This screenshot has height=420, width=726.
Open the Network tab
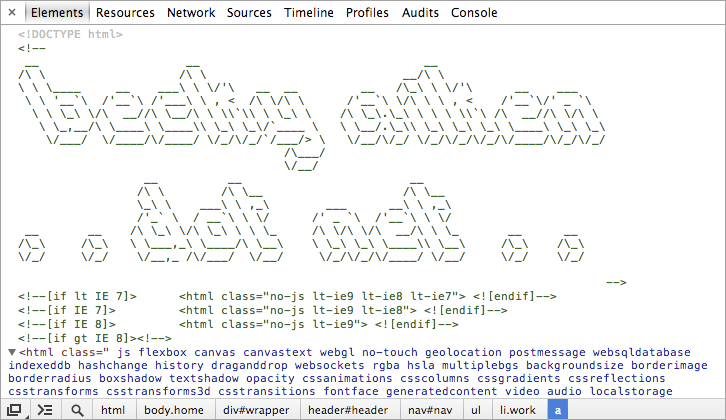click(x=191, y=13)
